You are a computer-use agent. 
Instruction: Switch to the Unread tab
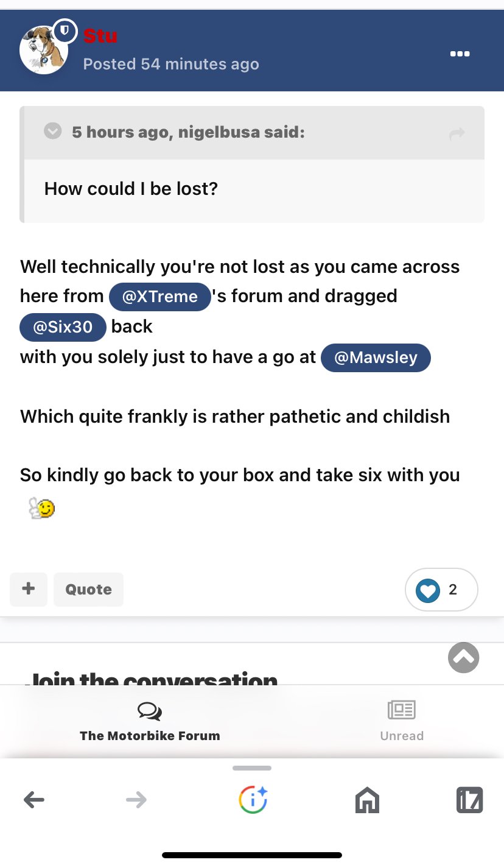402,722
